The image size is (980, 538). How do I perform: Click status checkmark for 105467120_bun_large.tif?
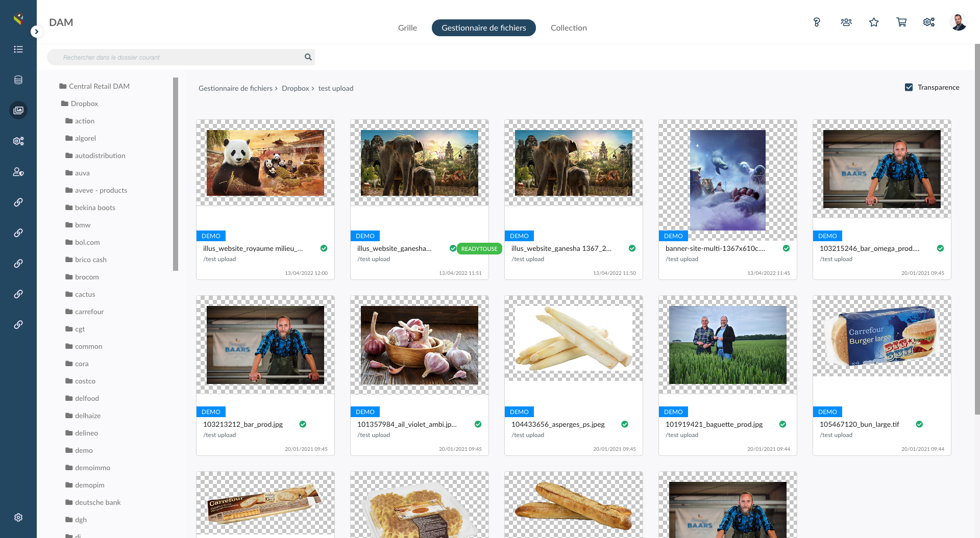(x=919, y=424)
